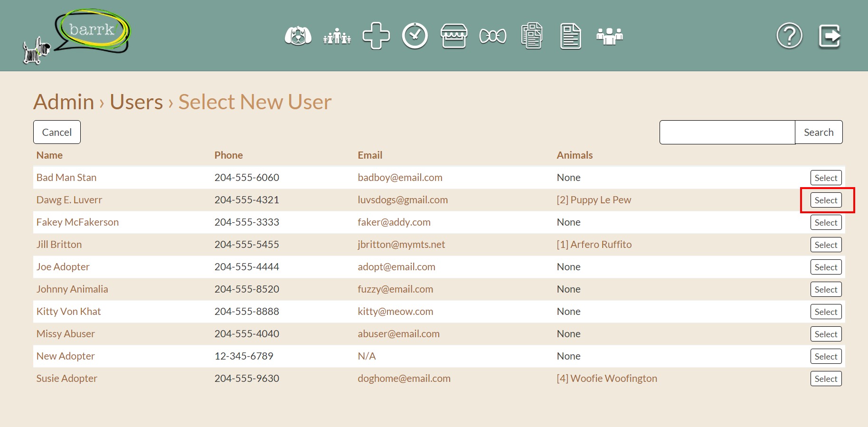
Task: Open the store front icon
Action: (454, 36)
